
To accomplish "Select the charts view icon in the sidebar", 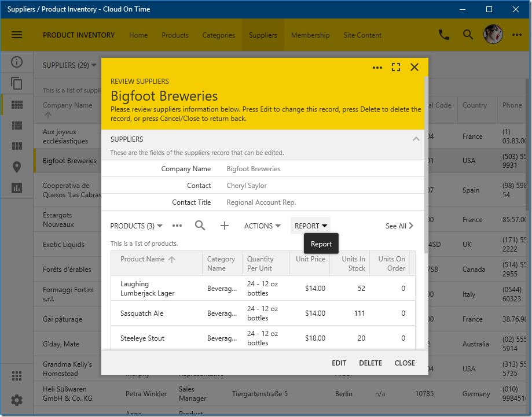I will point(17,188).
